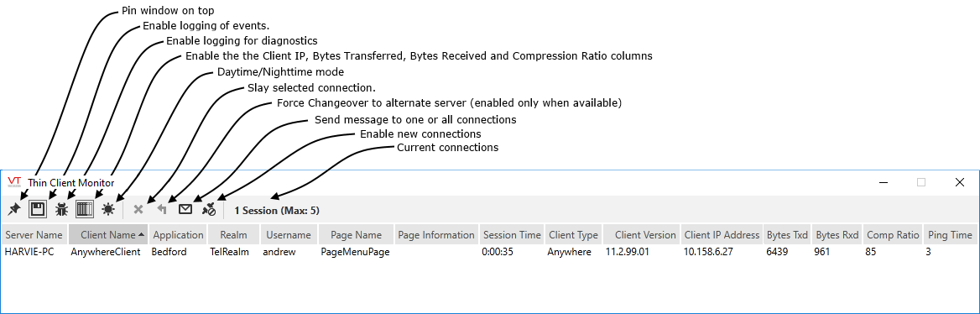Screen dimensions: 980x314
Task: Click the '1 Session (Max: 5)' status text
Action: [277, 210]
